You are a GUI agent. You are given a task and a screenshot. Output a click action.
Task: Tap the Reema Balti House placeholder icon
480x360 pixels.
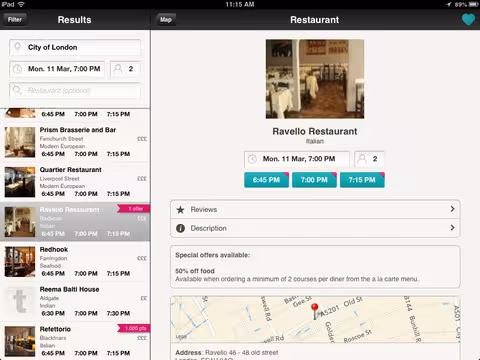coord(20,301)
